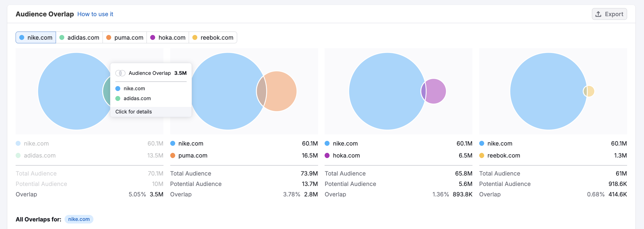This screenshot has height=229, width=644.
Task: Click green adidas.com dot in tooltip
Action: (118, 98)
